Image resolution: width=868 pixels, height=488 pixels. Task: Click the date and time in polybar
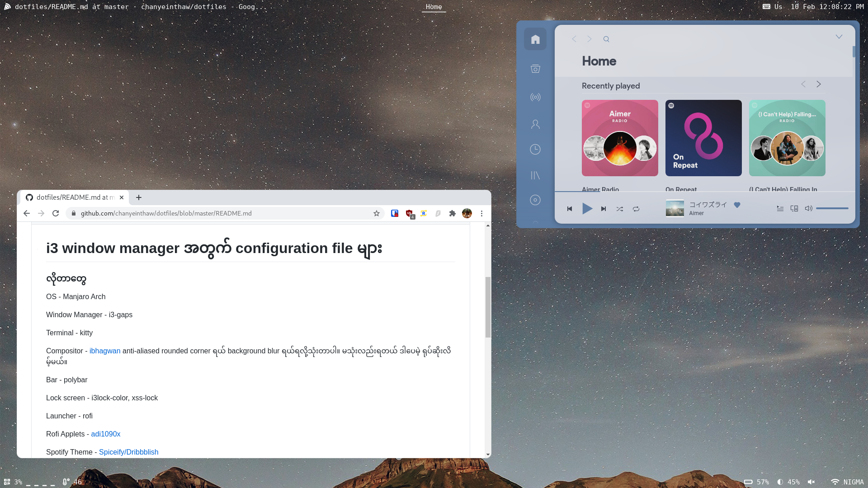[827, 7]
